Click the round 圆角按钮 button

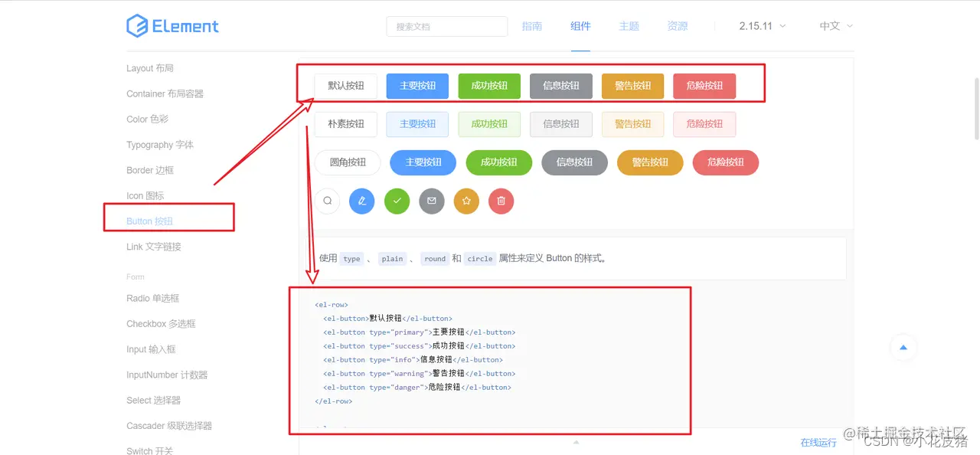[x=348, y=162]
